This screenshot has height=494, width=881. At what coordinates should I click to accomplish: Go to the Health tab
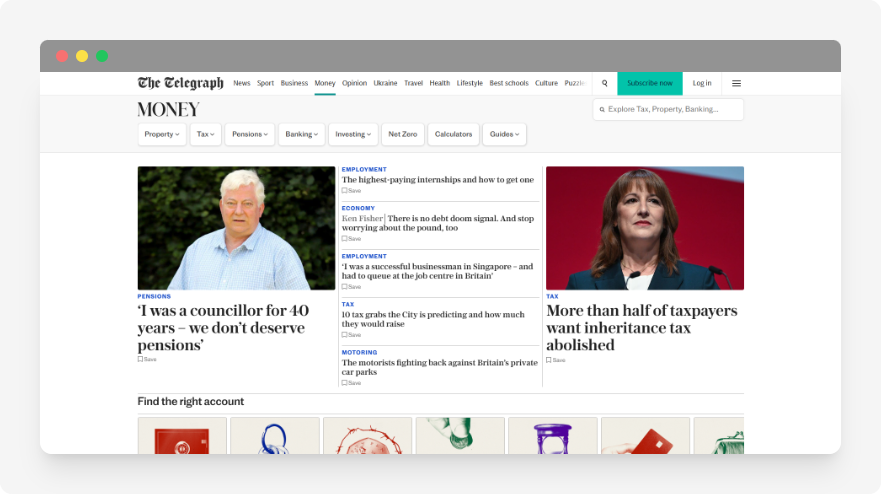point(440,83)
